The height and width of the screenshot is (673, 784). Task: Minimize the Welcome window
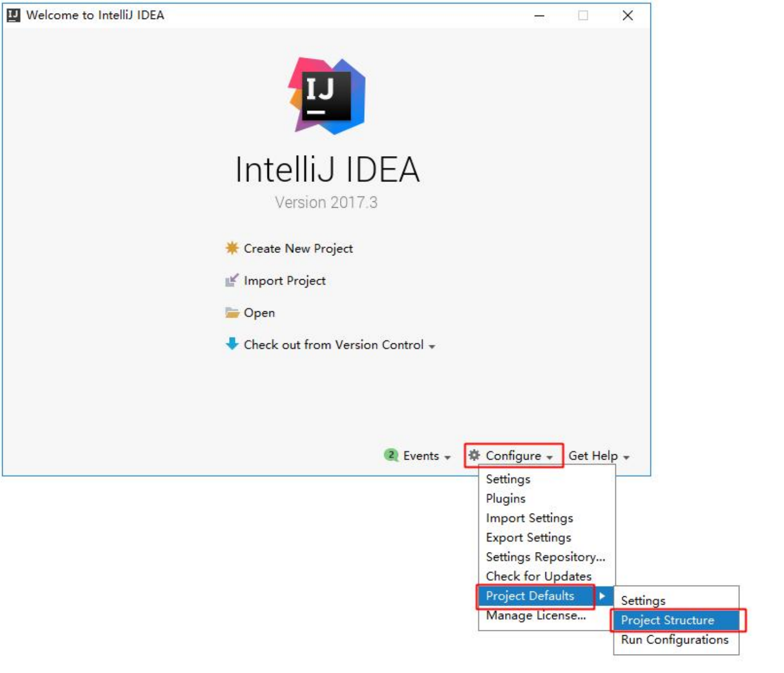click(x=539, y=16)
